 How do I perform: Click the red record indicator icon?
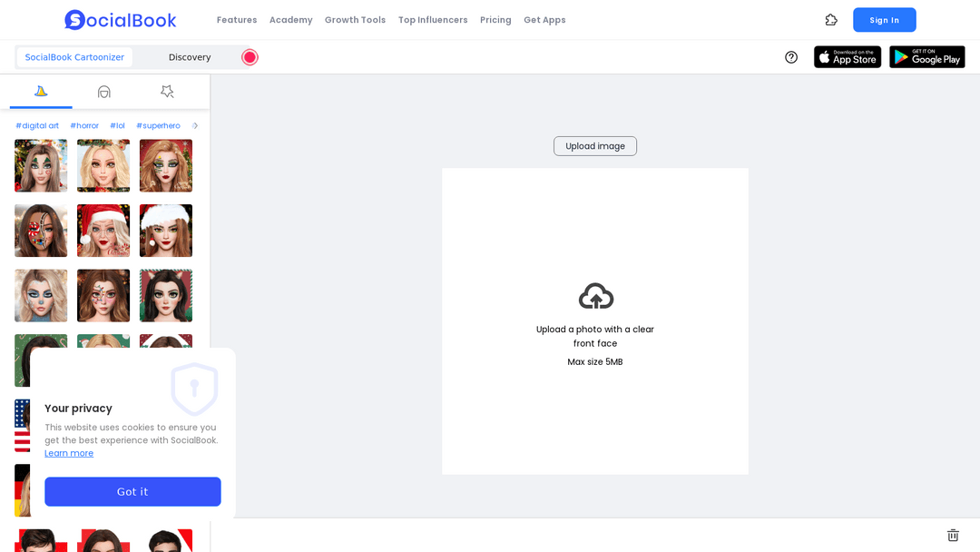coord(250,57)
